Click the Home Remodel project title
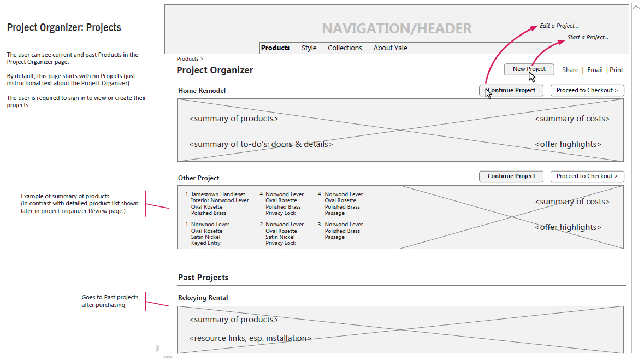Viewport: 644px width, 360px height. tap(202, 91)
